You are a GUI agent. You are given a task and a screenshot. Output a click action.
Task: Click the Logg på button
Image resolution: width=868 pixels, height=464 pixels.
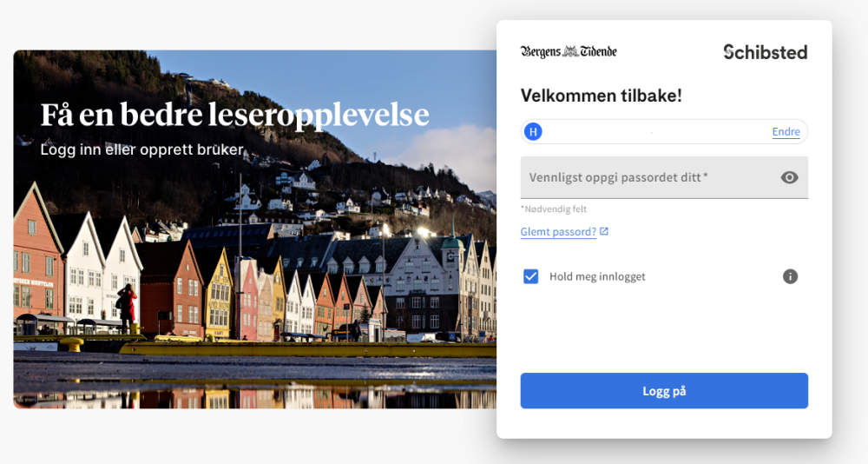click(664, 391)
